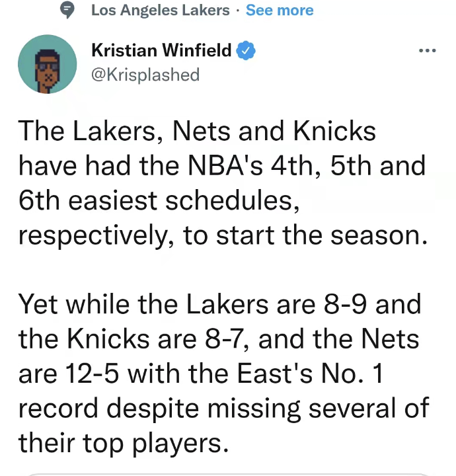The width and height of the screenshot is (456, 476).
Task: Click the "record despite missing several of" line
Action: click(x=224, y=409)
